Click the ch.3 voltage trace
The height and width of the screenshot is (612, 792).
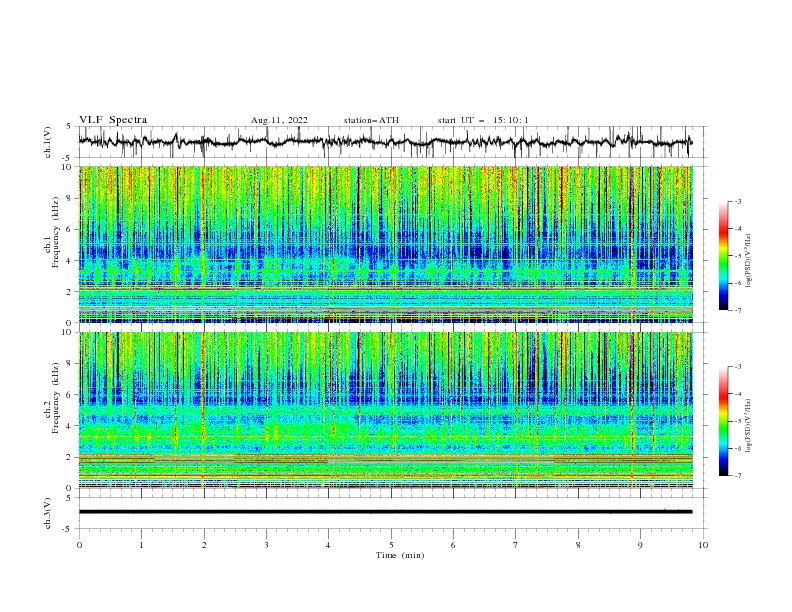point(385,512)
